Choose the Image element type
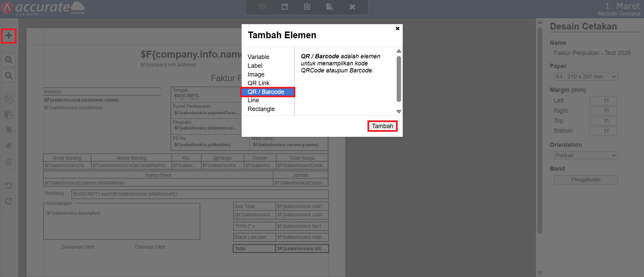 [x=256, y=74]
